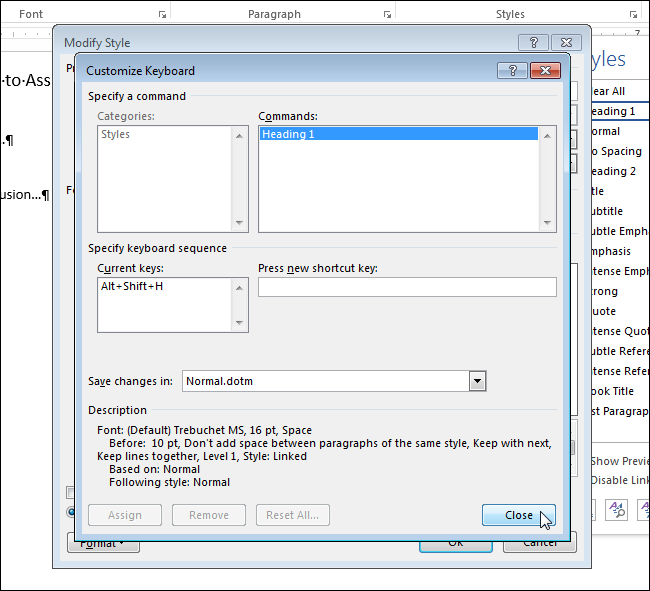This screenshot has height=591, width=650.
Task: Click Normal.dotm in Save changes in box
Action: coord(219,381)
